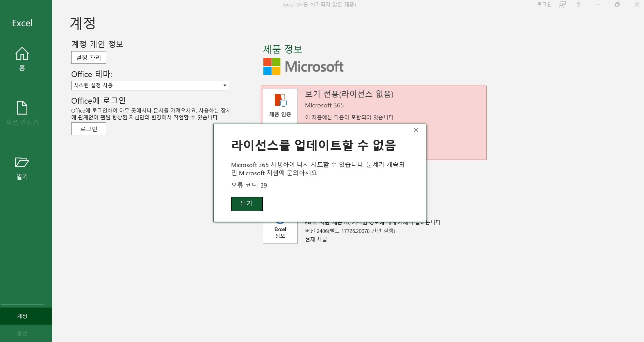Click the error code text 오류 코드: 29

click(x=249, y=185)
